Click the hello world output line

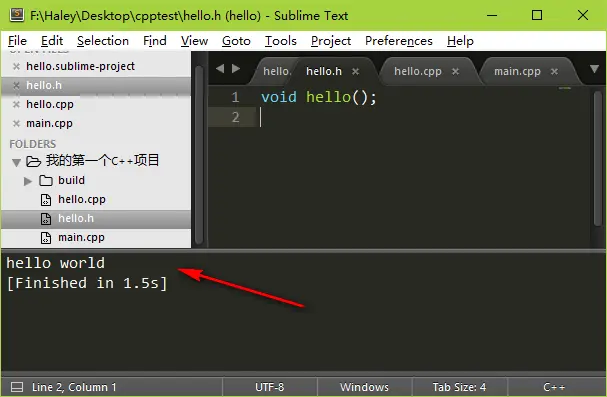click(x=55, y=263)
